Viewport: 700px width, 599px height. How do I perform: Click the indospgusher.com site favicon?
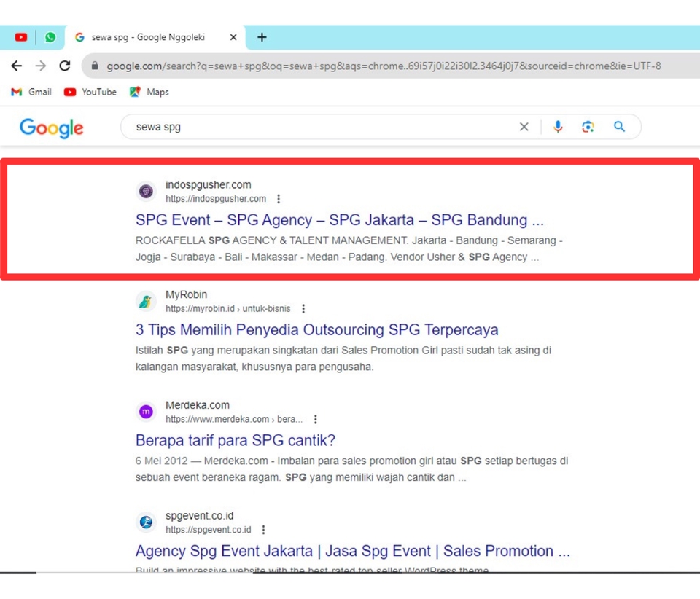pos(146,190)
